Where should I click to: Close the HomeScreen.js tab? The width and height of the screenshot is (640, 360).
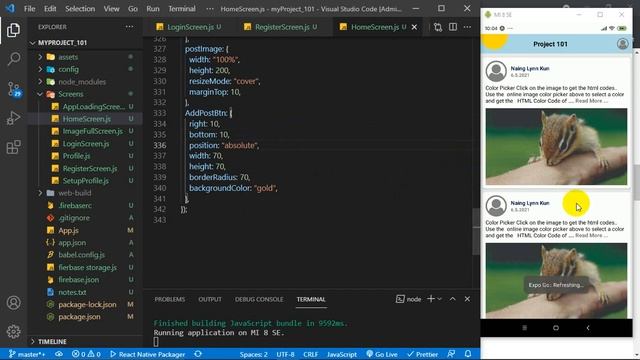click(415, 27)
